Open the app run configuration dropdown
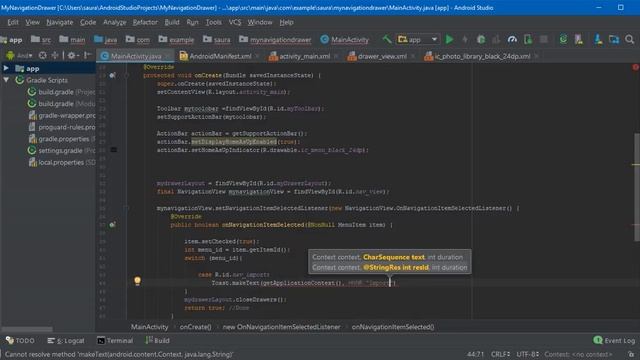The height and width of the screenshot is (360, 640). (418, 39)
